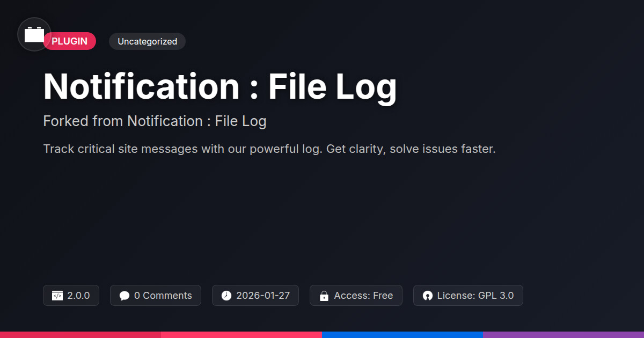Click the clock icon beside the date

point(226,296)
